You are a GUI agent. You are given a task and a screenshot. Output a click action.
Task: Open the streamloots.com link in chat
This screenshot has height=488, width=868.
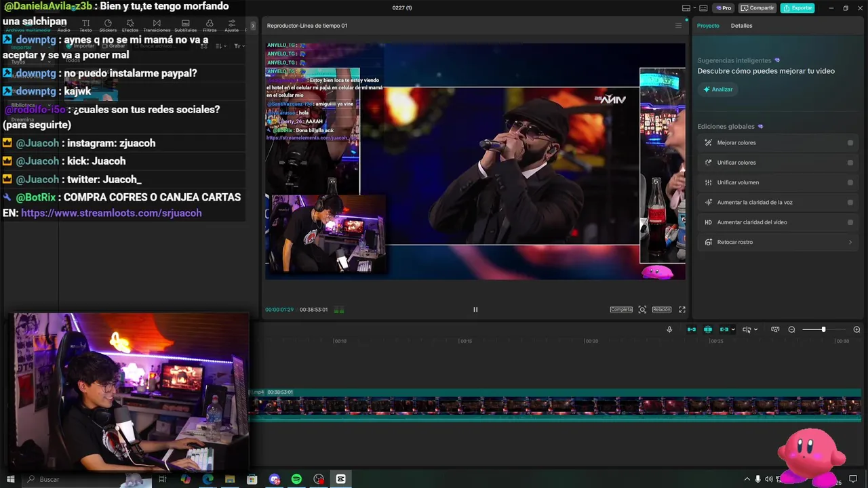point(111,213)
